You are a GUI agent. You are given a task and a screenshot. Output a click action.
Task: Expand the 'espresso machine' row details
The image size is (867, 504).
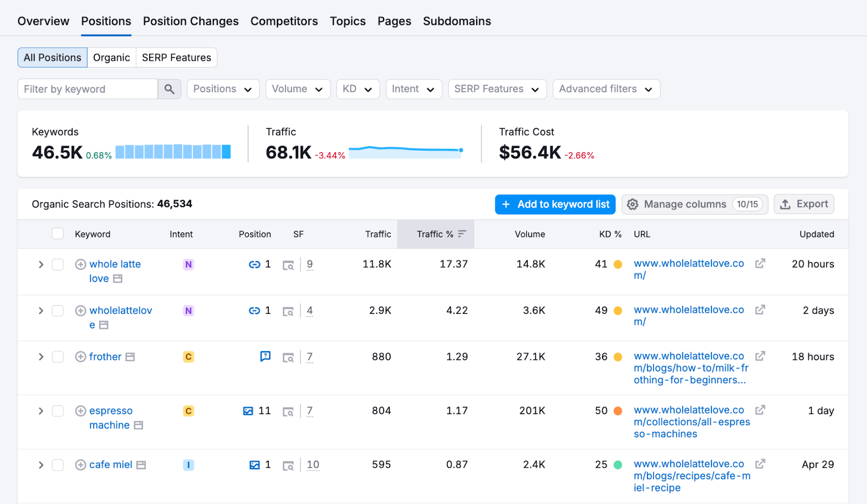click(41, 411)
